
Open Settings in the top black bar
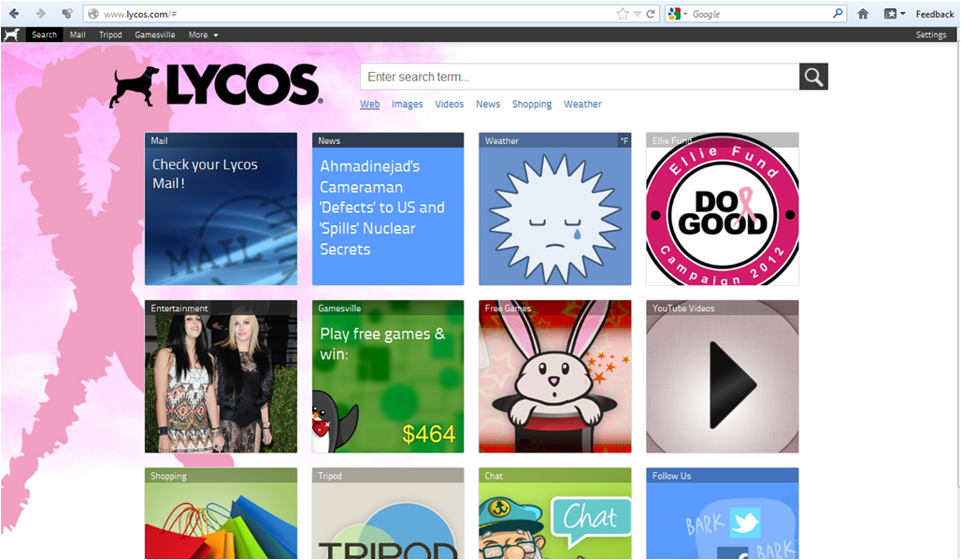[931, 35]
